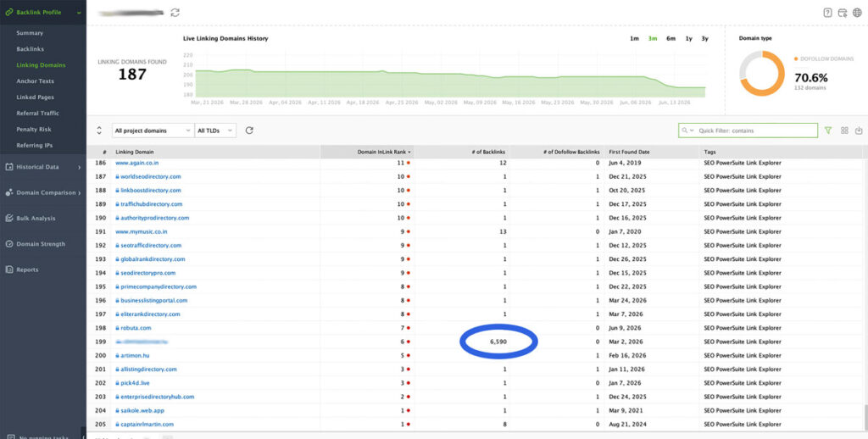Click the Historical Data calendar icon
The height and width of the screenshot is (439, 868).
point(8,167)
